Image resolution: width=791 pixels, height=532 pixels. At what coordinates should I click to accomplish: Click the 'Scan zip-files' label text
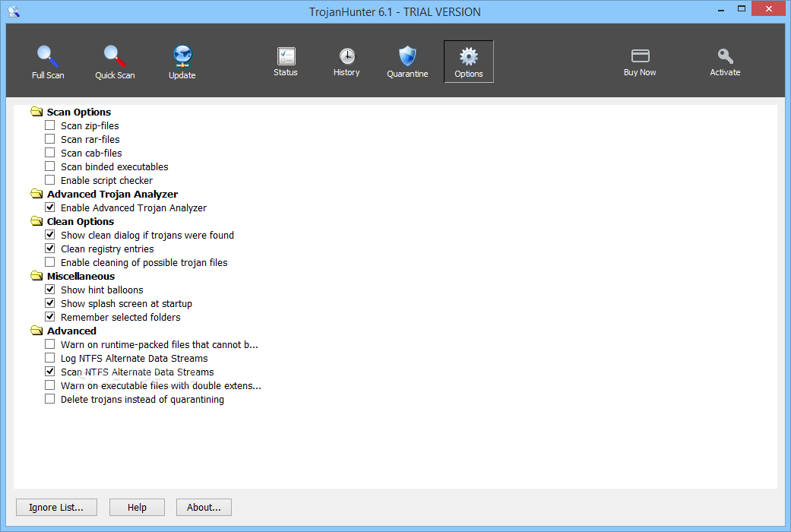click(x=90, y=125)
